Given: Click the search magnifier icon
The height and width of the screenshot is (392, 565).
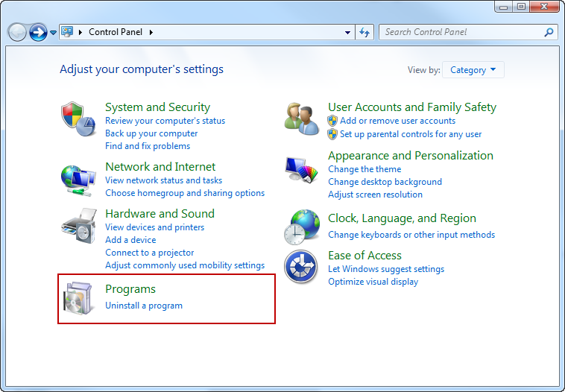Looking at the screenshot, I should point(549,32).
